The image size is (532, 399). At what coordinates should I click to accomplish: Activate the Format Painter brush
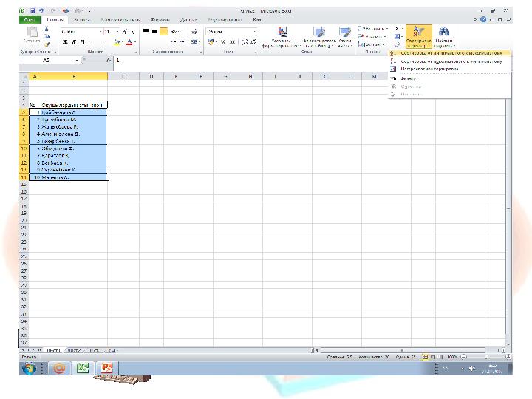pyautogui.click(x=47, y=44)
